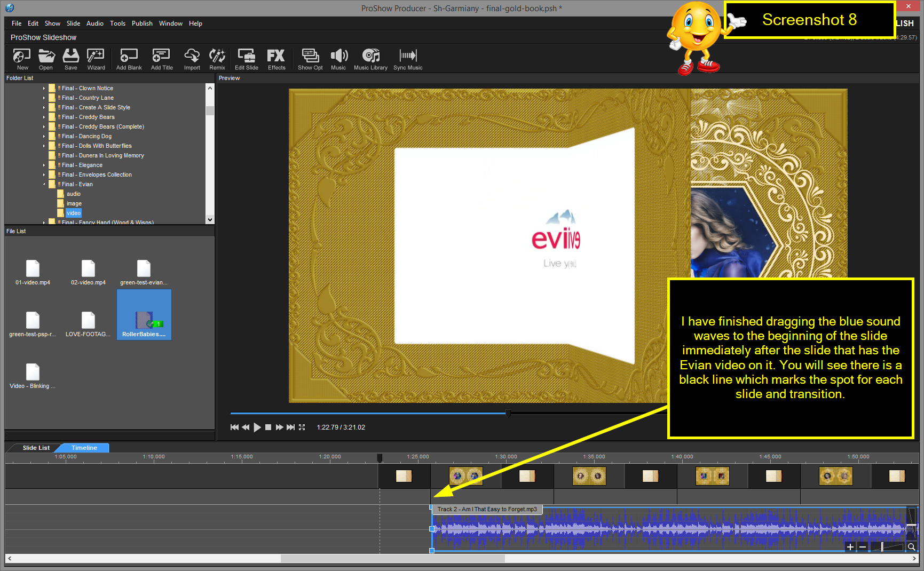The image size is (924, 571).
Task: Switch to the Slide List tab
Action: [36, 448]
